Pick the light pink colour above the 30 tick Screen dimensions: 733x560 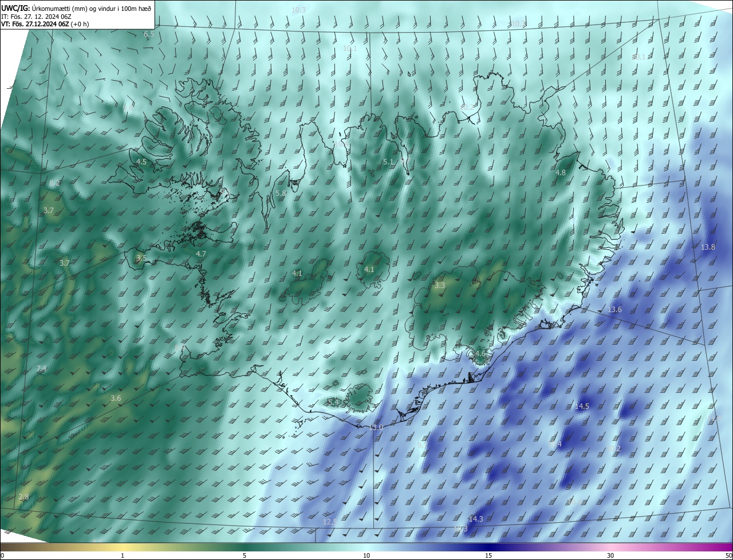(610, 547)
